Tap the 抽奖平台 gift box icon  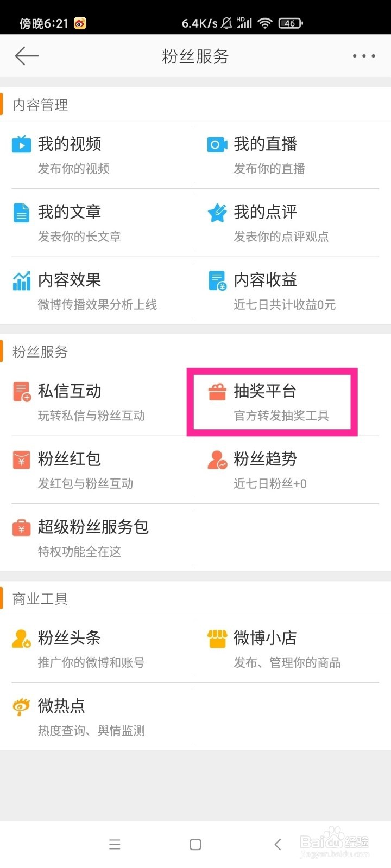click(x=217, y=392)
